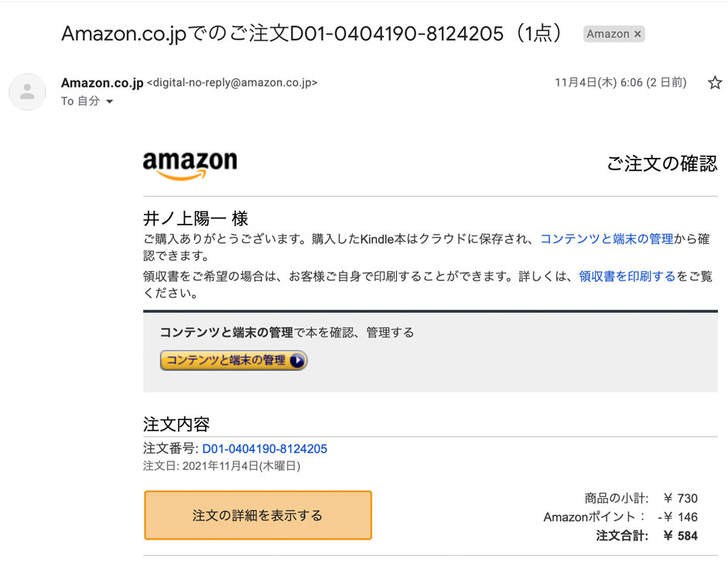Remove the Amazon label with the x
Viewport: 728px width, 566px height.
point(637,34)
